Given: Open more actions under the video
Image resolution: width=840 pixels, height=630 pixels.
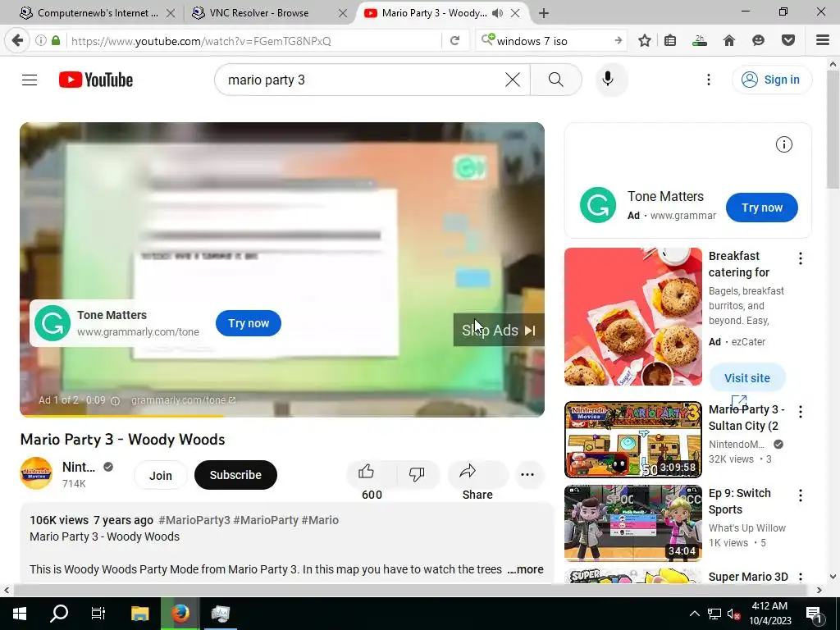Looking at the screenshot, I should pos(527,475).
